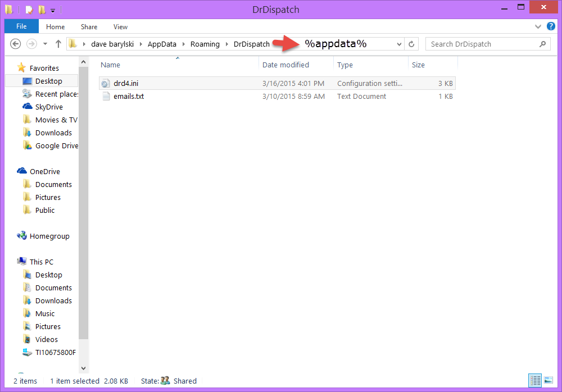Select Homegroup in navigation pane
The image size is (562, 392).
tap(49, 236)
